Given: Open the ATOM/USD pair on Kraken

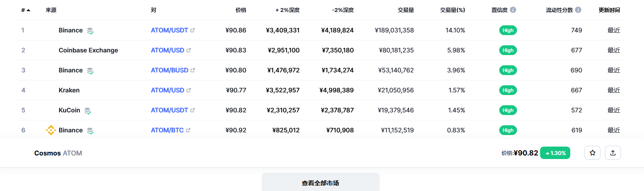Looking at the screenshot, I should [x=167, y=90].
